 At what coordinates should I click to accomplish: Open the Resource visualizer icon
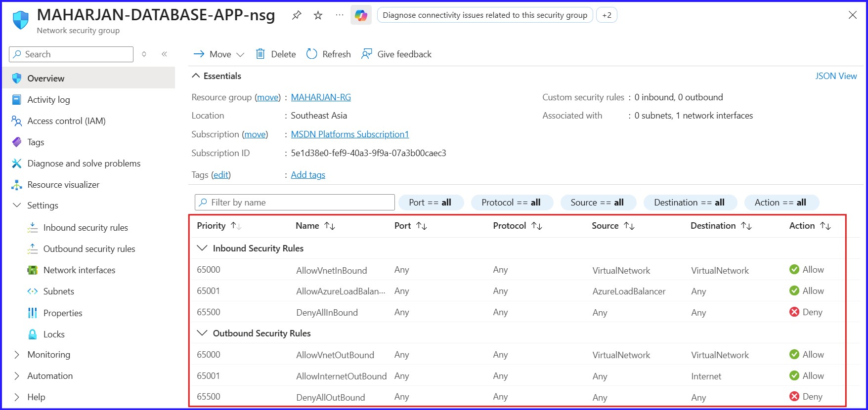point(17,184)
